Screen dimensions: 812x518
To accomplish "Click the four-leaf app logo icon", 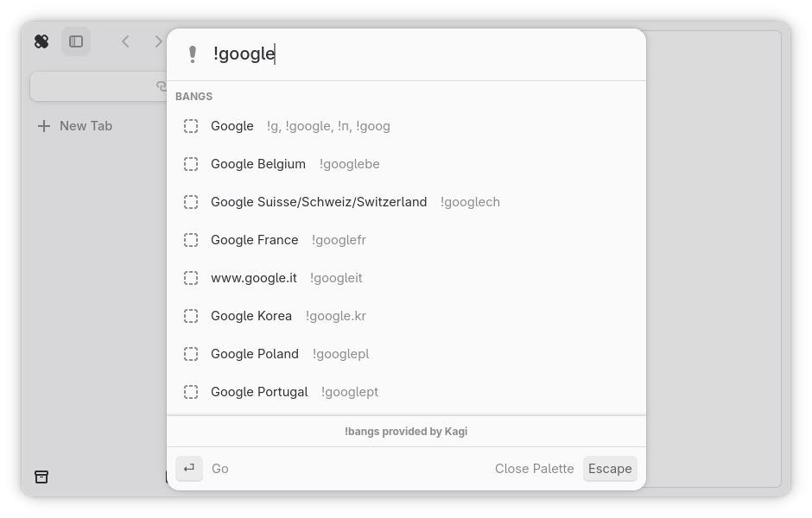I will [41, 41].
